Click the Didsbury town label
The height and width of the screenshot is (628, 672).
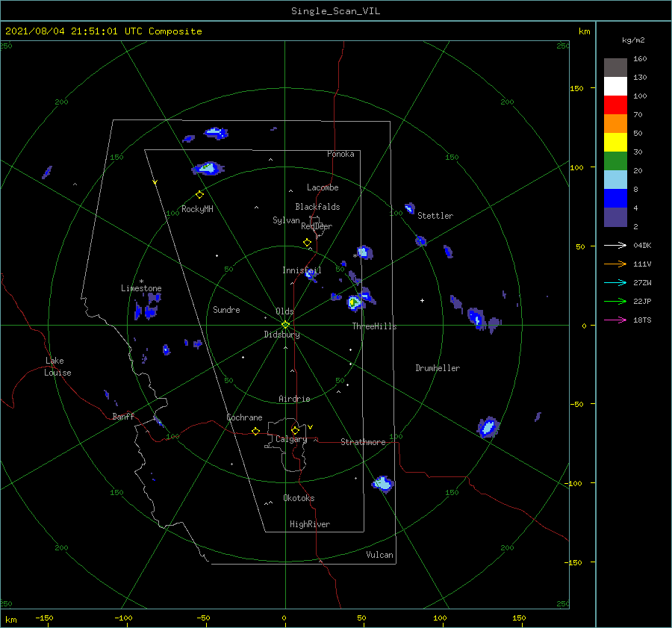[x=282, y=335]
